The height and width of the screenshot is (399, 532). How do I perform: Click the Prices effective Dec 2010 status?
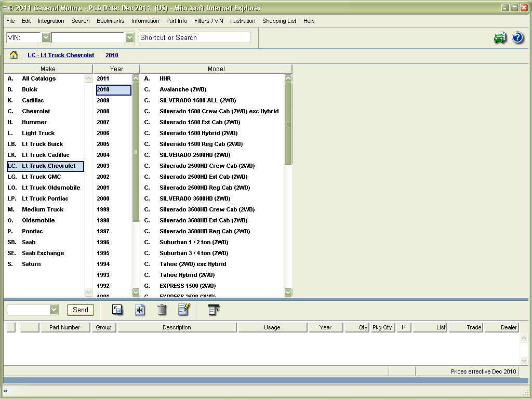click(483, 371)
